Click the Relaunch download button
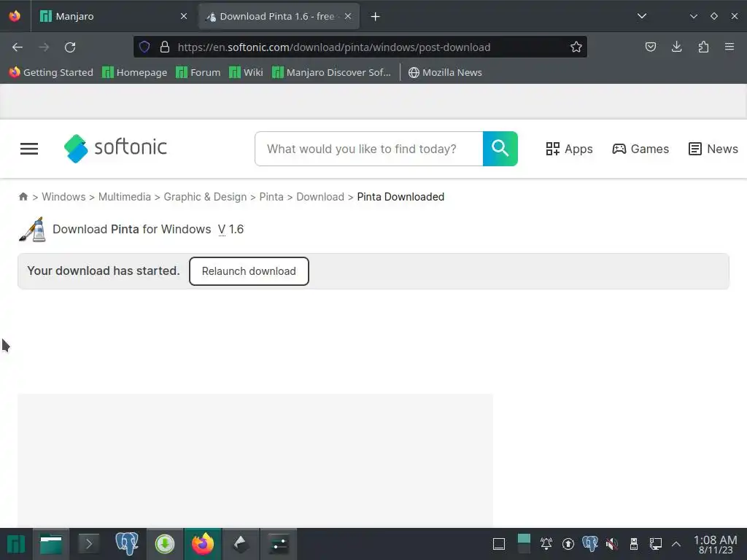This screenshot has height=560, width=747. 249,271
